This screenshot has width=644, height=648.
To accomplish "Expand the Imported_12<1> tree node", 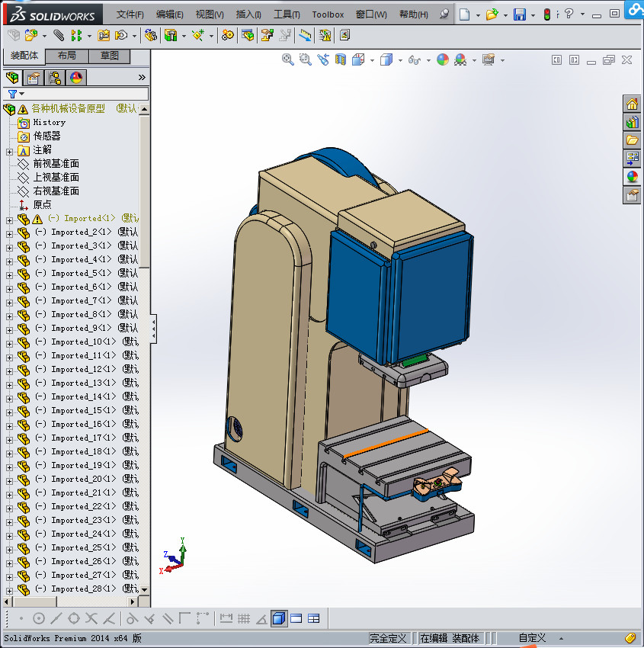I will pos(9,371).
